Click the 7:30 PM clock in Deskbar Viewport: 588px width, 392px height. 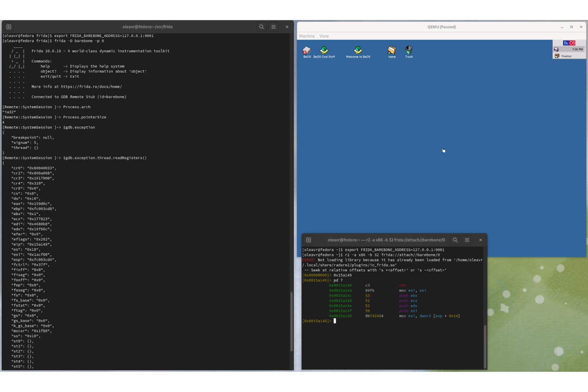point(577,49)
